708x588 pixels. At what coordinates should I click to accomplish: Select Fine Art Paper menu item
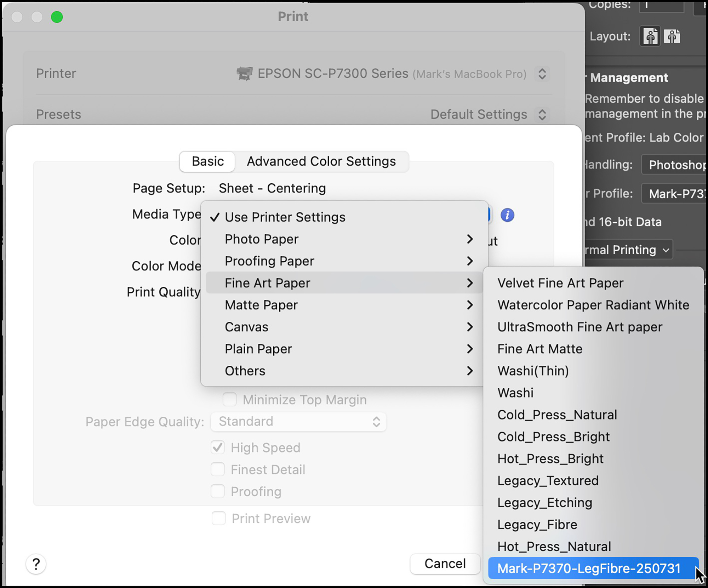(344, 283)
